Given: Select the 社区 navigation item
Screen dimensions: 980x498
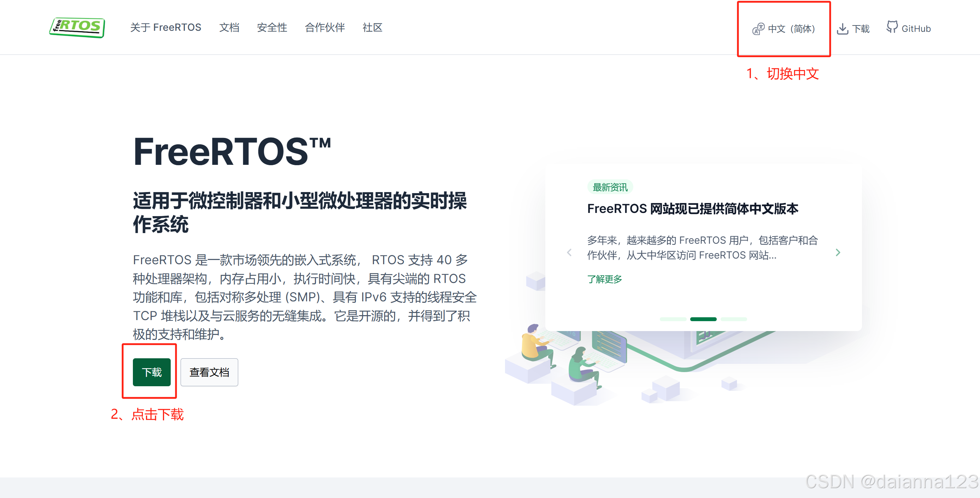Looking at the screenshot, I should coord(372,27).
